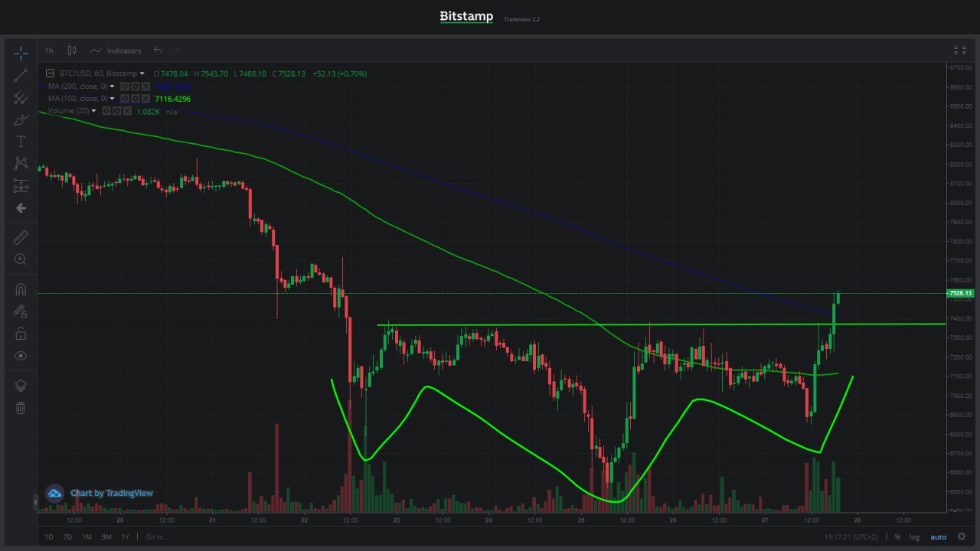Click the Volume value 1.082K
The width and height of the screenshot is (980, 551).
(x=149, y=111)
